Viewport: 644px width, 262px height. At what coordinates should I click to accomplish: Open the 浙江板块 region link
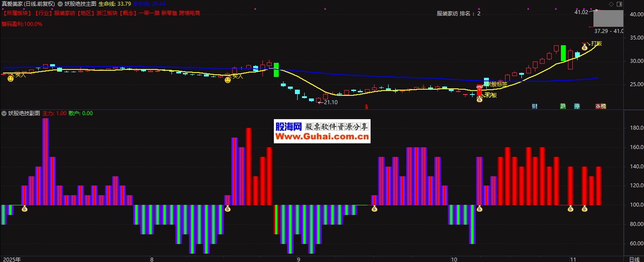click(107, 13)
